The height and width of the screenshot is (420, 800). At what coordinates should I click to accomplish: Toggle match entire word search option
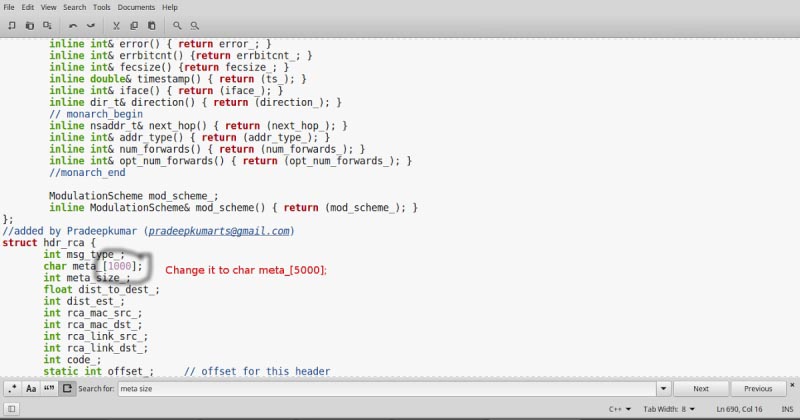[x=49, y=388]
